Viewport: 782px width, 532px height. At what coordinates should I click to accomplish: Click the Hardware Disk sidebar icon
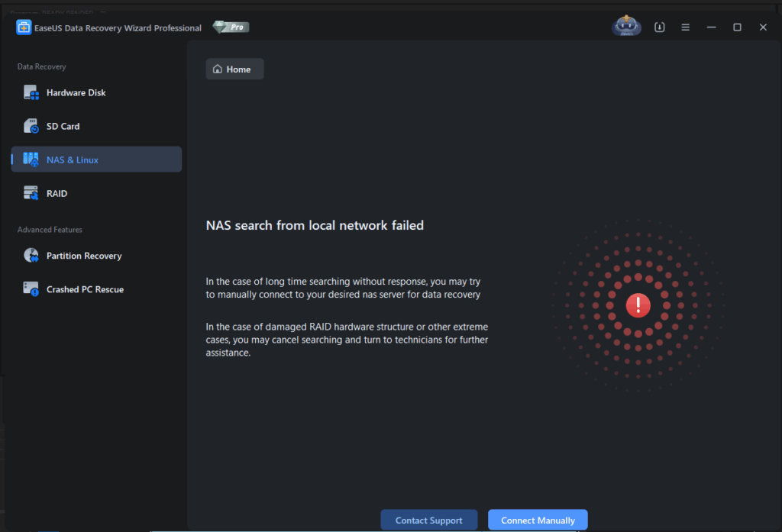[31, 93]
